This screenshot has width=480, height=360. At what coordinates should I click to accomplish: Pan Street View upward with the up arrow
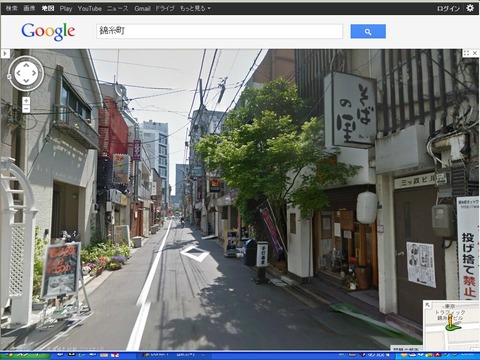pos(26,65)
